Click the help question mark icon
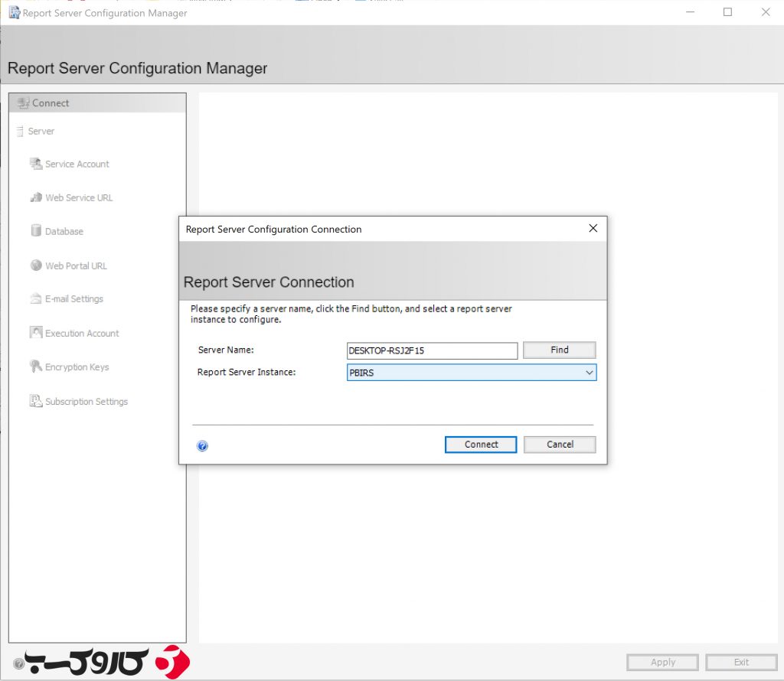784x681 pixels. pos(202,445)
